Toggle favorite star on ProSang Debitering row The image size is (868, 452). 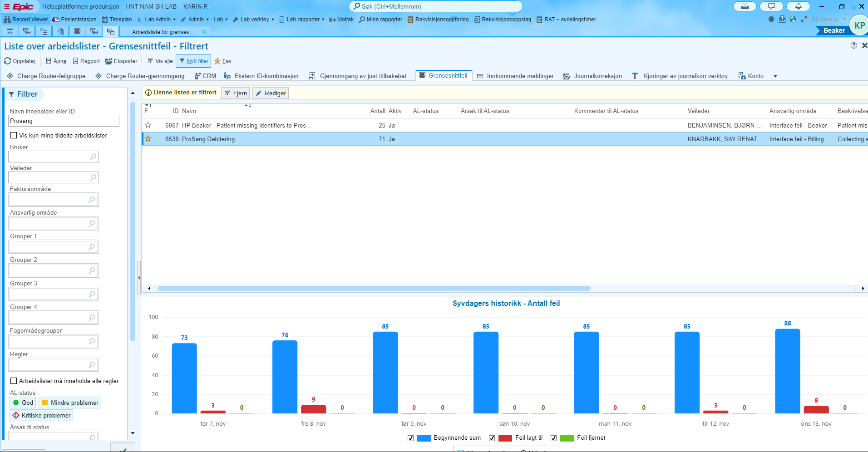coord(148,139)
